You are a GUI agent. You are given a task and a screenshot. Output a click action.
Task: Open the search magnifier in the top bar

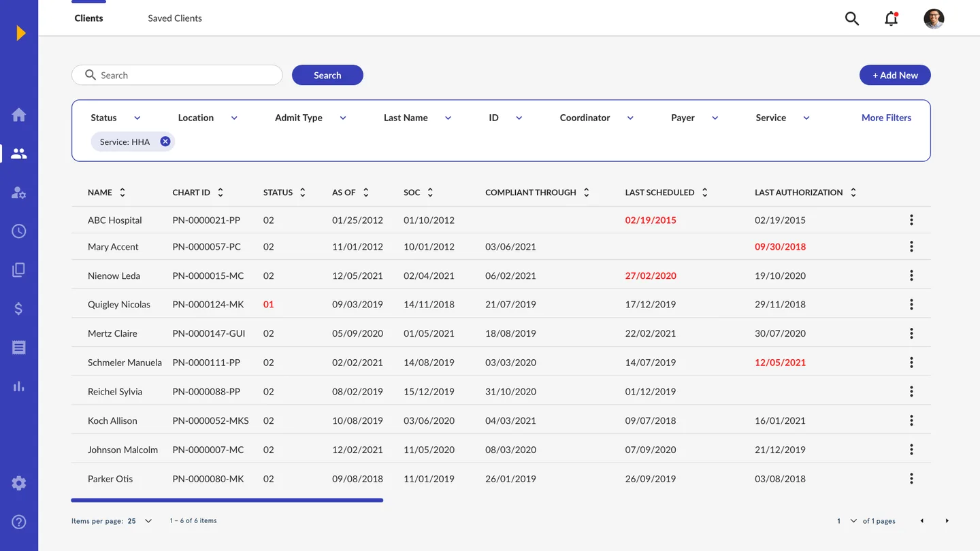pos(851,18)
